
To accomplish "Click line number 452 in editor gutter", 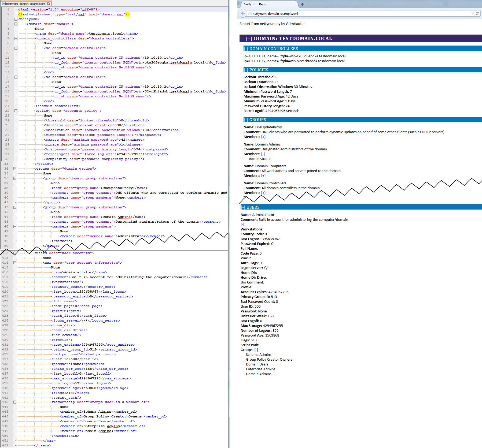I will click(5, 446).
